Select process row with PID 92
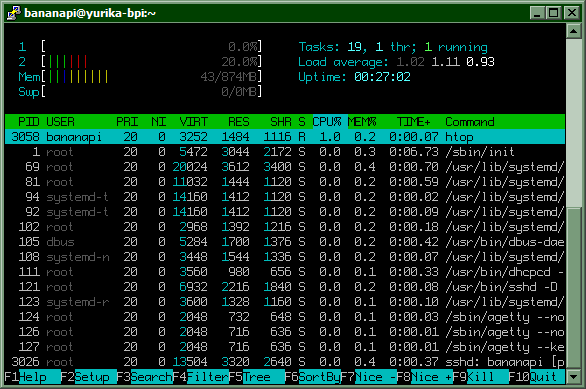Image resolution: width=586 pixels, height=389 pixels. click(x=285, y=212)
